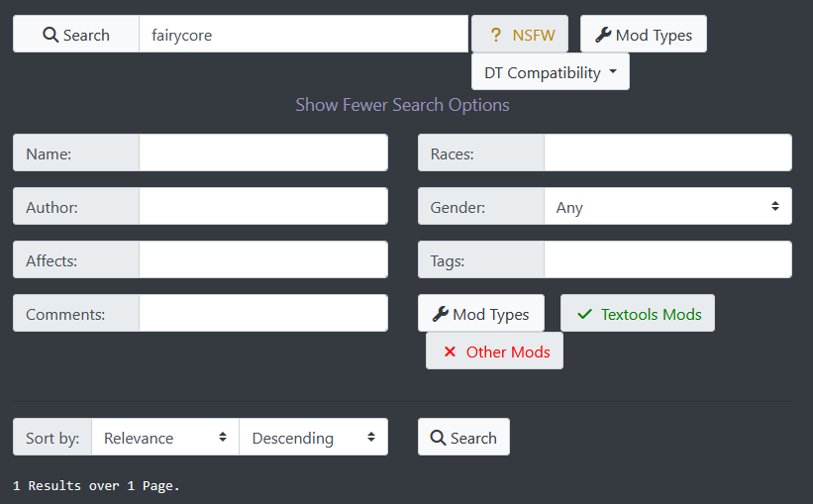Focus the Name input field
The width and height of the screenshot is (813, 504).
pos(263,152)
